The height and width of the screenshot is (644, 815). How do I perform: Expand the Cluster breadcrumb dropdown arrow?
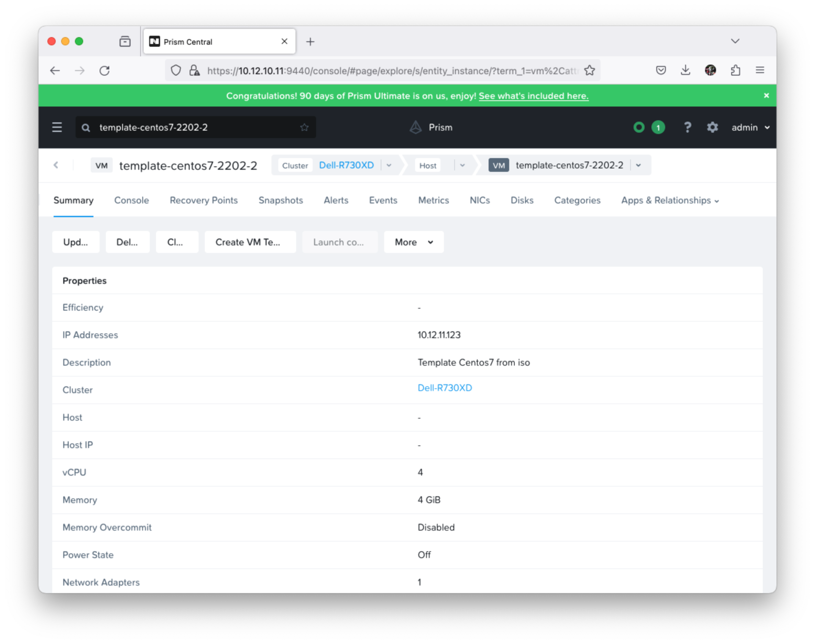389,165
